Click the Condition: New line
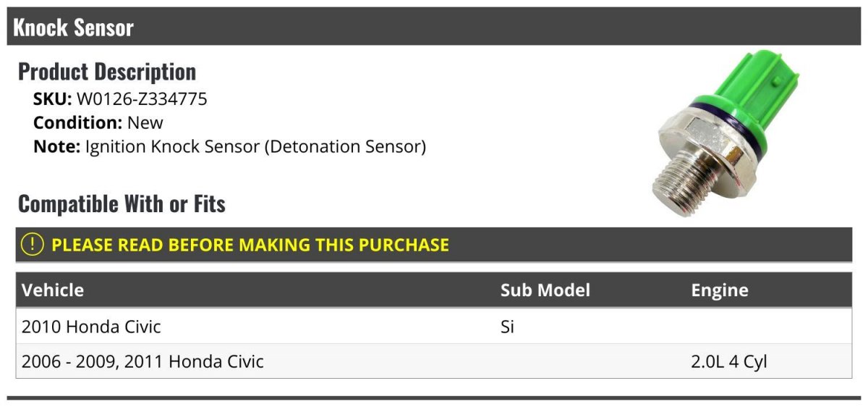868x407 pixels. click(x=98, y=122)
